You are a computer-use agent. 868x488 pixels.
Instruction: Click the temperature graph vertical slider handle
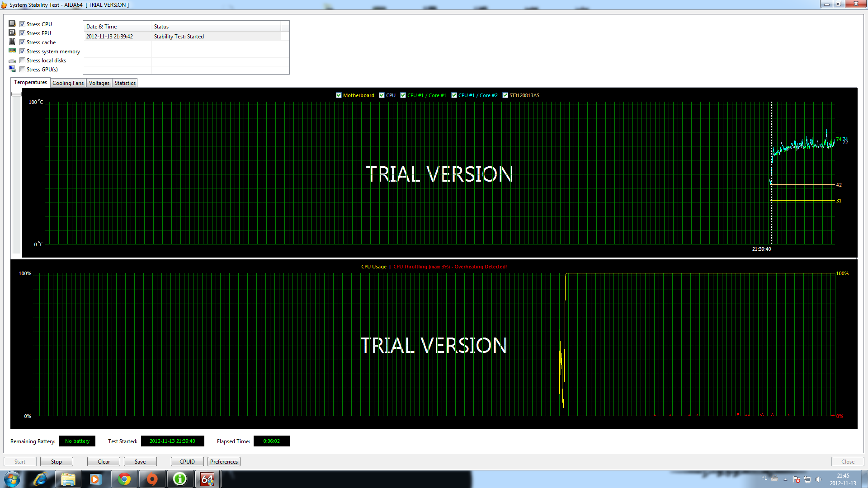point(16,94)
